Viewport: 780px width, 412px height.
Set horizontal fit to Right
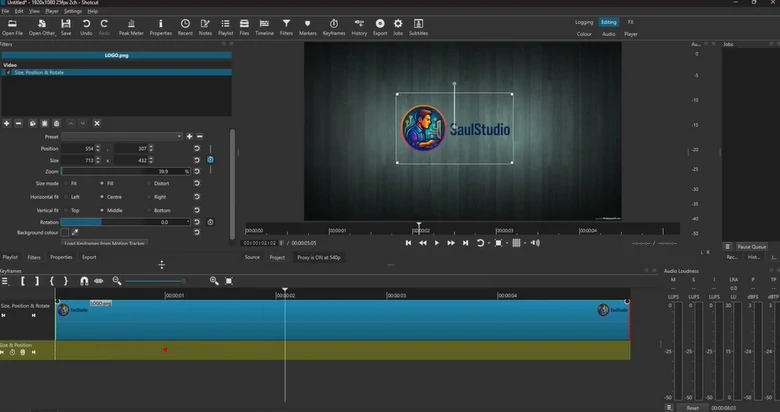tap(149, 197)
